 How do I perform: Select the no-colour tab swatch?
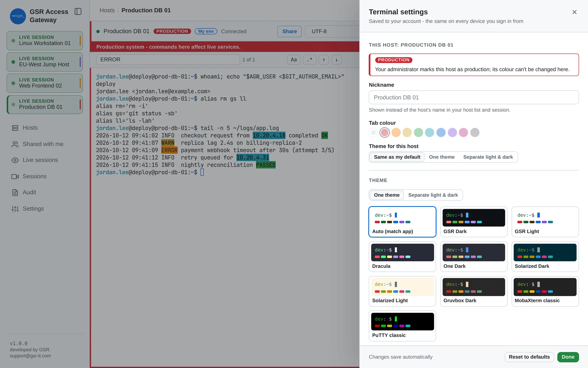coord(373,132)
